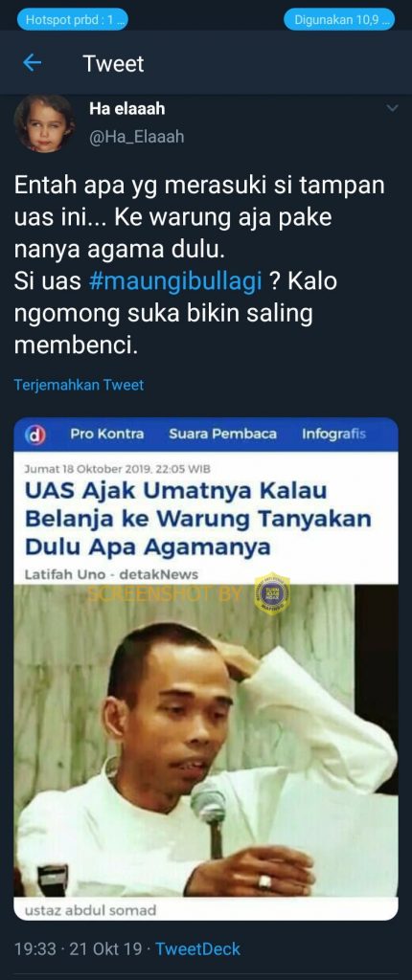
Task: Click Terjemahkan Tweet to translate
Action: coord(79,385)
